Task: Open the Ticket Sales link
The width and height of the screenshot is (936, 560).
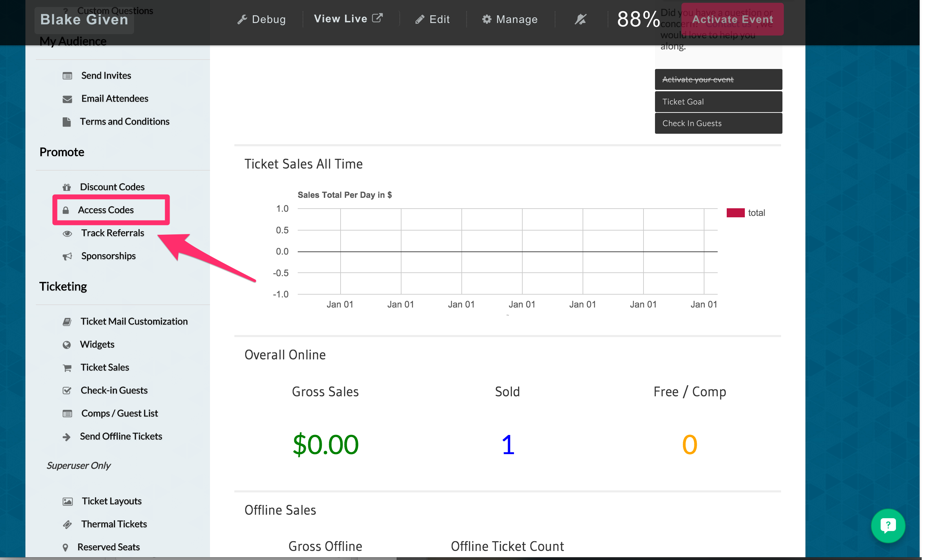Action: pyautogui.click(x=104, y=367)
